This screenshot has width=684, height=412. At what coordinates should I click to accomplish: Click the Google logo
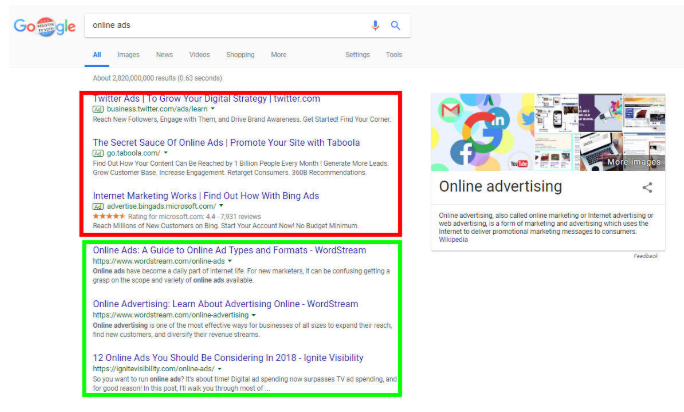[x=44, y=27]
